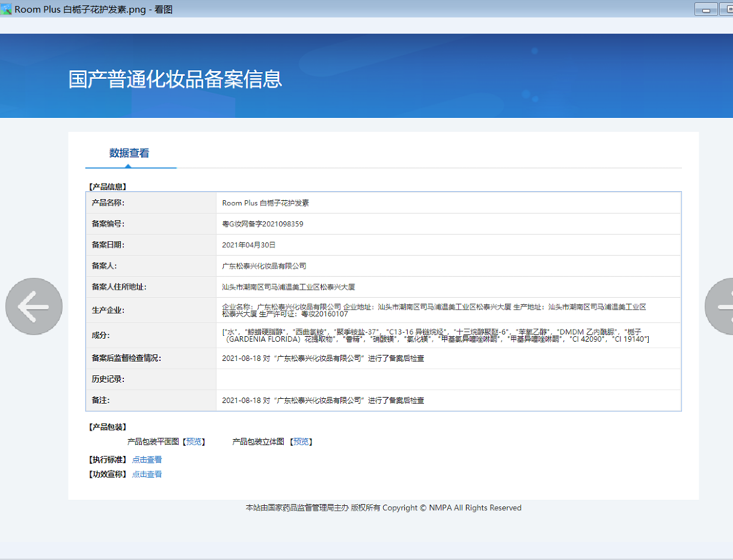Click the NMPA copyright footer text

pyautogui.click(x=384, y=508)
